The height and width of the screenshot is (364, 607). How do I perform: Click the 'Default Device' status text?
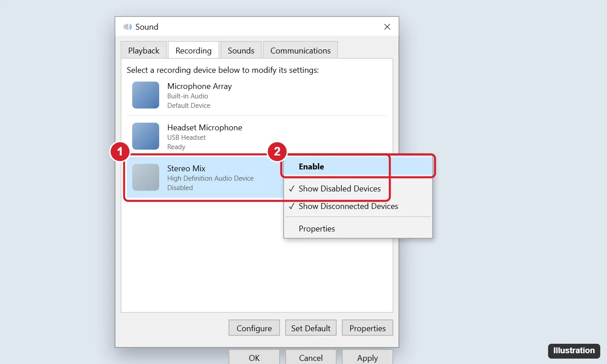click(x=189, y=106)
